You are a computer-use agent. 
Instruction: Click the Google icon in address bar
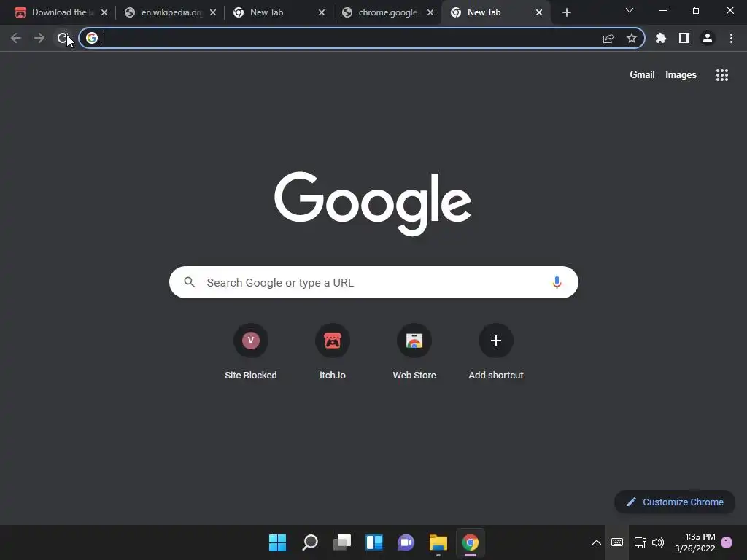point(92,38)
